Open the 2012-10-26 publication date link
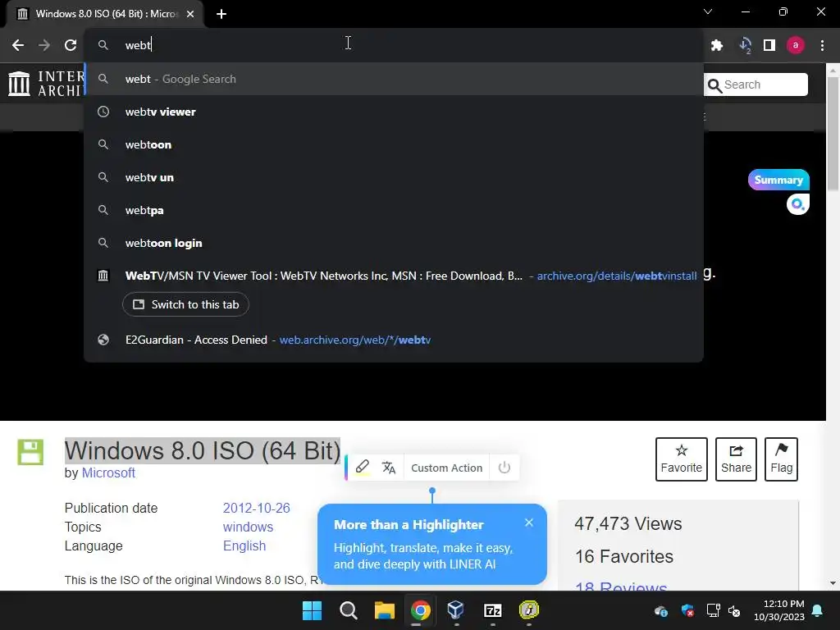Image resolution: width=840 pixels, height=630 pixels. (x=256, y=508)
